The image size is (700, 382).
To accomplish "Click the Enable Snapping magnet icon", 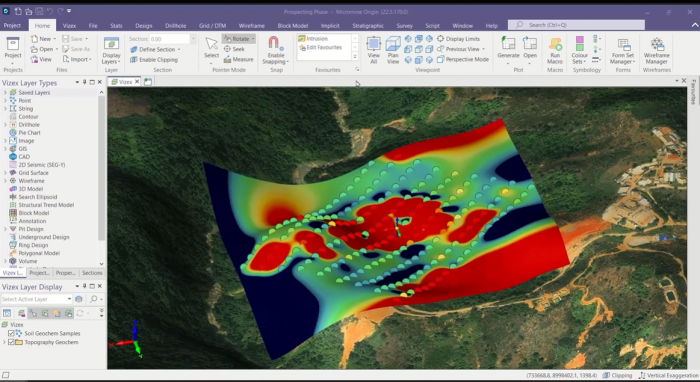I will [274, 43].
